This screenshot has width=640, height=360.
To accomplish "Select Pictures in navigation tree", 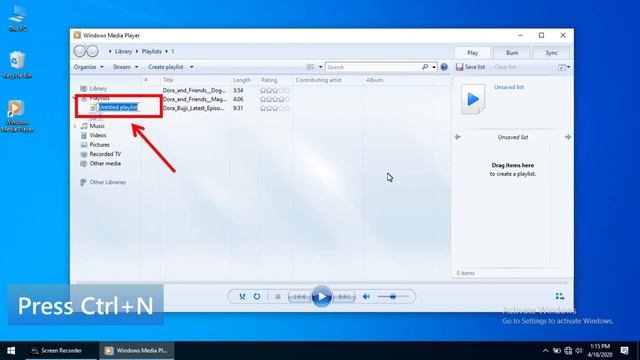I will coord(99,145).
